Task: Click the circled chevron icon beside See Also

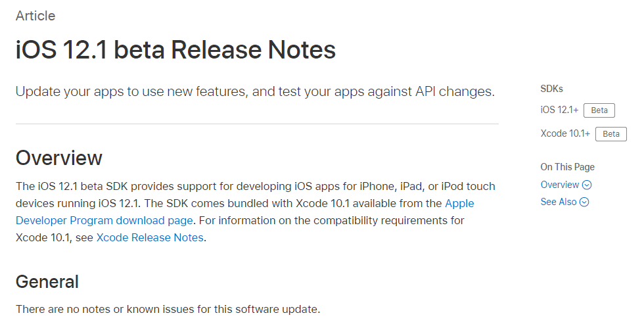Action: click(x=584, y=202)
